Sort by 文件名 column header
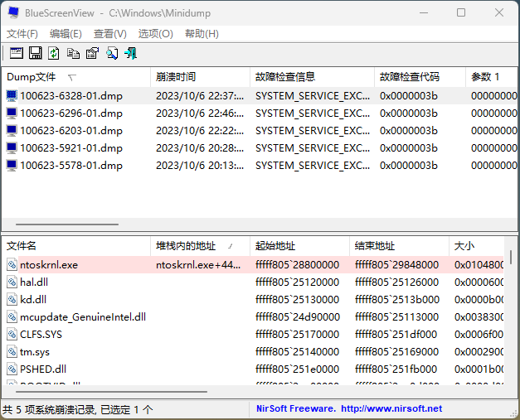The width and height of the screenshot is (520, 420). point(76,246)
